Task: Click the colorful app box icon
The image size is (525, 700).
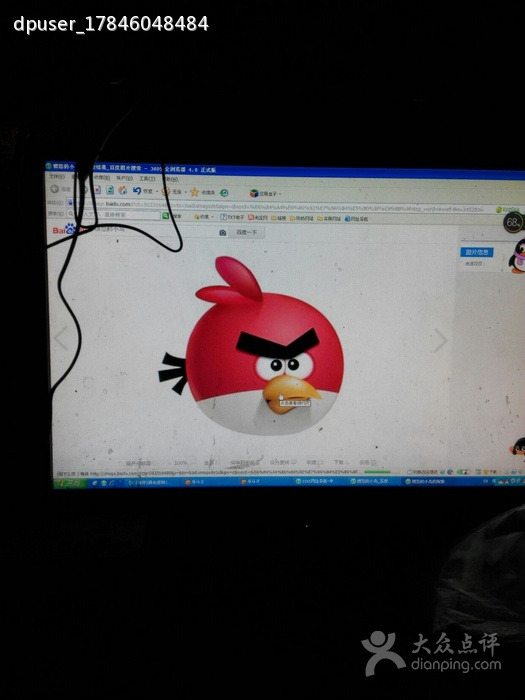Action: point(254,193)
